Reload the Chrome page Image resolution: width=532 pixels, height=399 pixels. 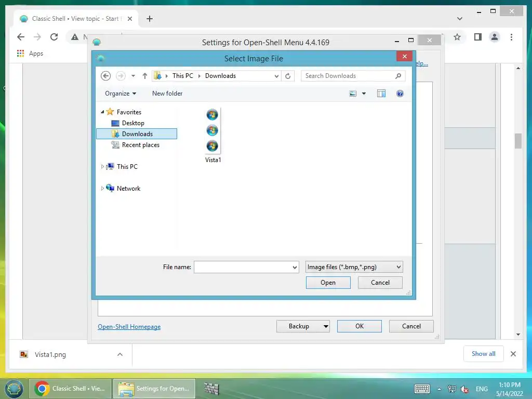click(54, 37)
